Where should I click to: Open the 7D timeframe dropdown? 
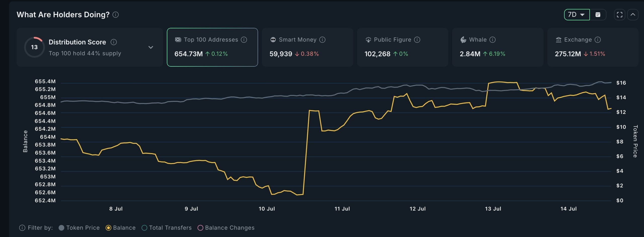pos(577,15)
